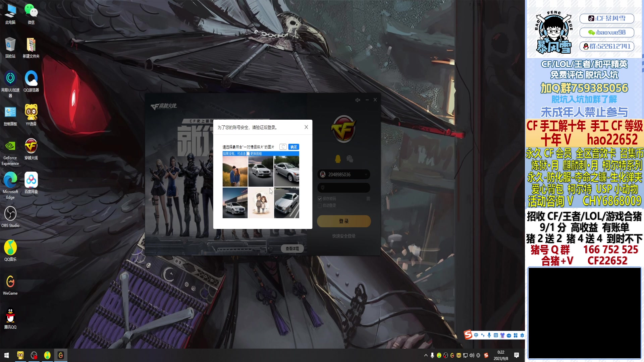Image resolution: width=644 pixels, height=362 pixels.
Task: Switch to WeChat login mode icon
Action: [350, 159]
